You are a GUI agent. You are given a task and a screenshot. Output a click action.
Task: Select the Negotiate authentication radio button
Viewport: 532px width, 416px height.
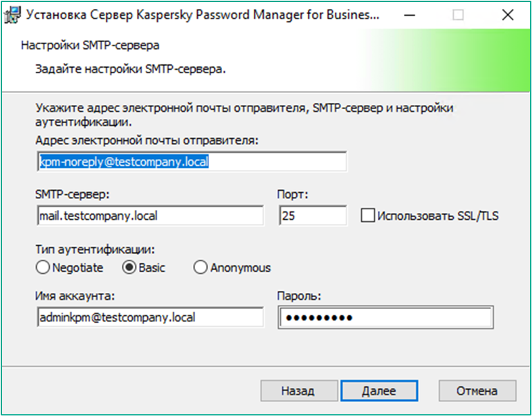click(43, 267)
